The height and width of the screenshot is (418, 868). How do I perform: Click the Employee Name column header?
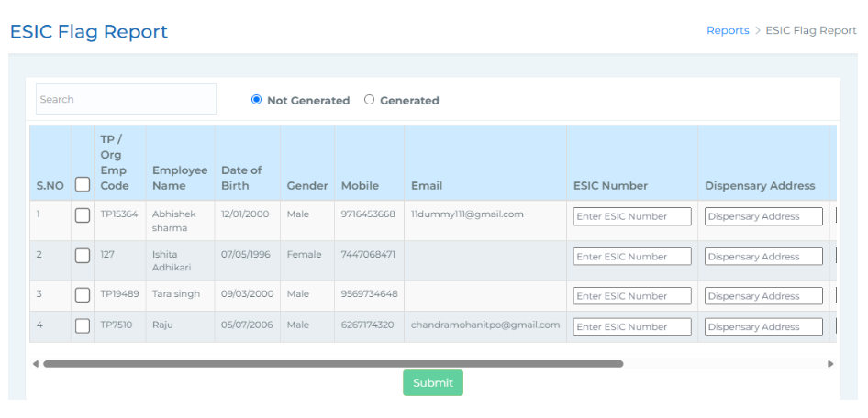[180, 178]
